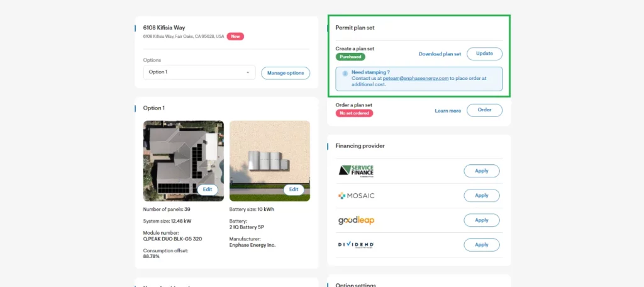Order a plan set

tap(484, 110)
